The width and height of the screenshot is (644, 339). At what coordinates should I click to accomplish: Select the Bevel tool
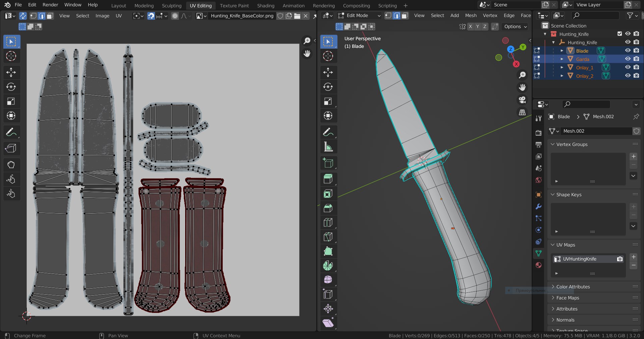pyautogui.click(x=328, y=208)
